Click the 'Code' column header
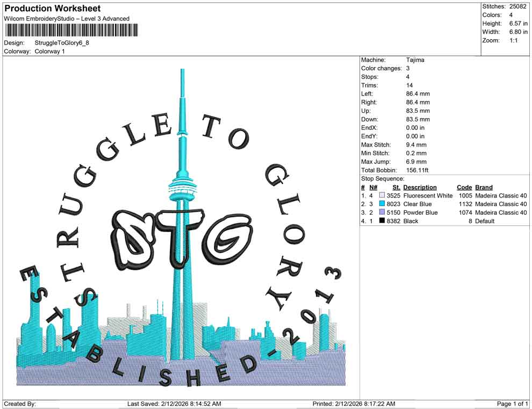532x409 pixels. (x=464, y=187)
